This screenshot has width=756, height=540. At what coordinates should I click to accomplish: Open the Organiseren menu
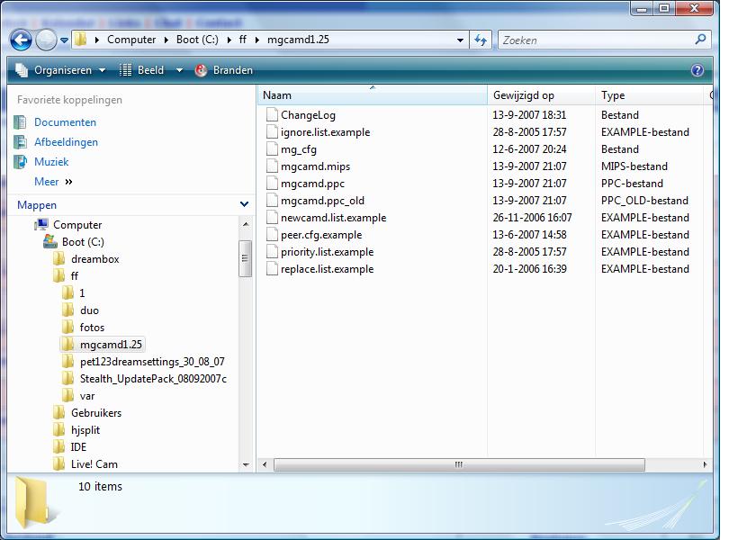point(61,70)
